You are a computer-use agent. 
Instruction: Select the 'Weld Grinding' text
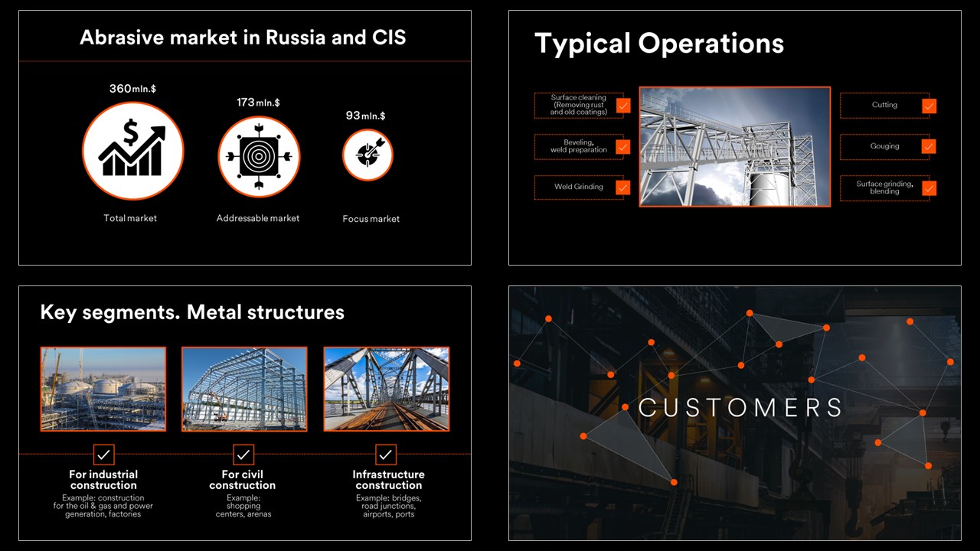(x=579, y=187)
